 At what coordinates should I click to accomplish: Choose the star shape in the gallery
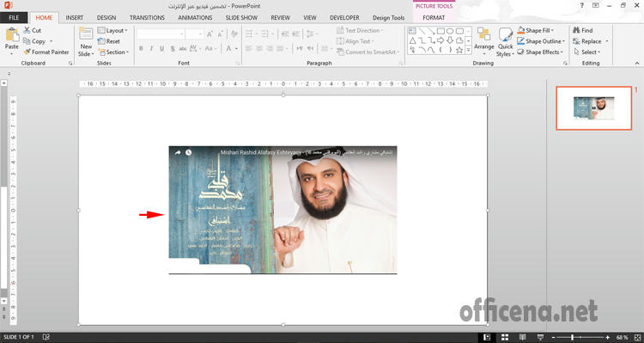pos(459,50)
